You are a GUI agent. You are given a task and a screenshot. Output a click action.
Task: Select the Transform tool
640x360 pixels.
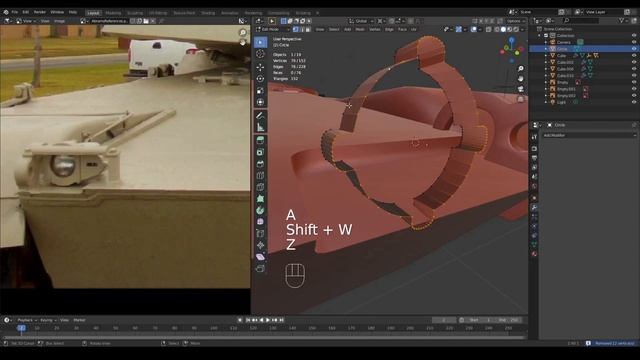pyautogui.click(x=260, y=102)
